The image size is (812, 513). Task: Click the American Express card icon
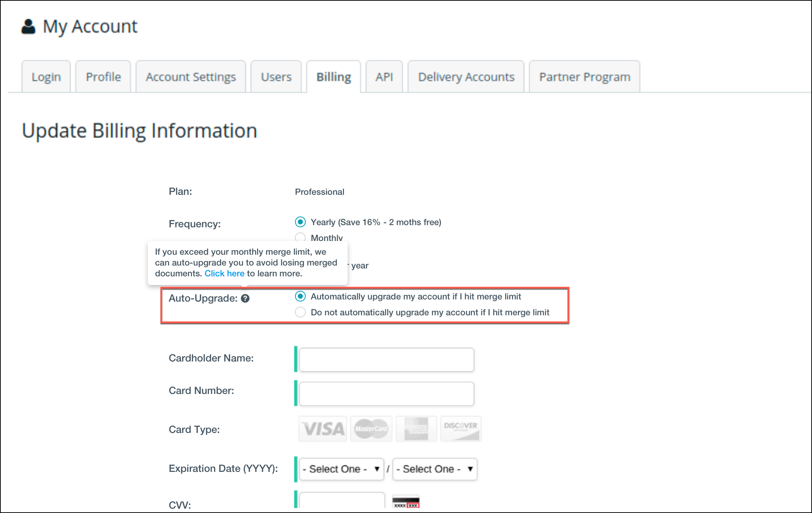pyautogui.click(x=416, y=429)
